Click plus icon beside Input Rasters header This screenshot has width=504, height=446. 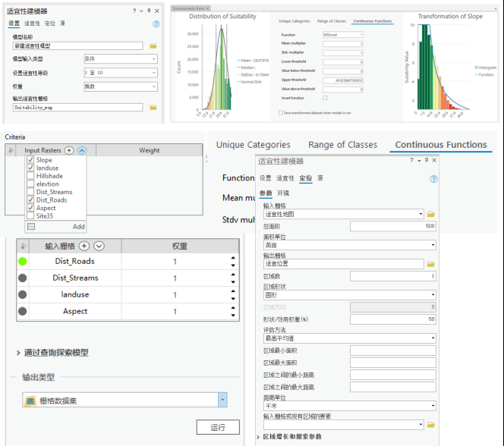(x=69, y=150)
